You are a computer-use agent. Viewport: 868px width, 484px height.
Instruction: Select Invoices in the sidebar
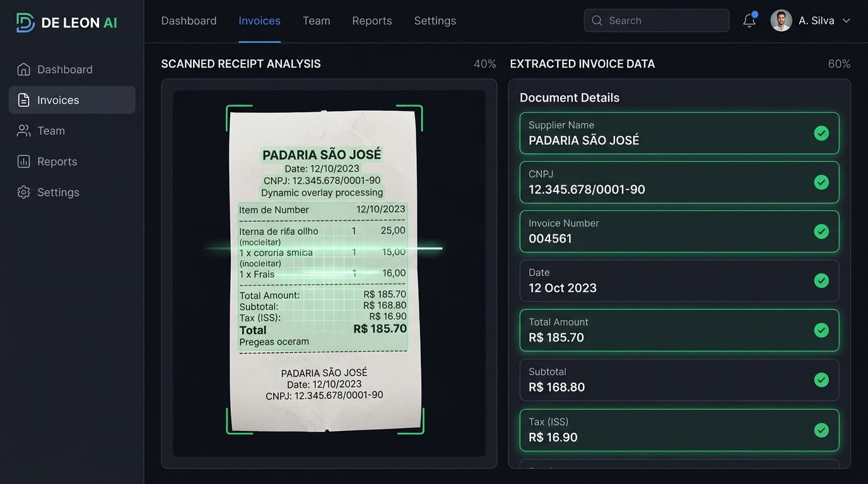[72, 100]
